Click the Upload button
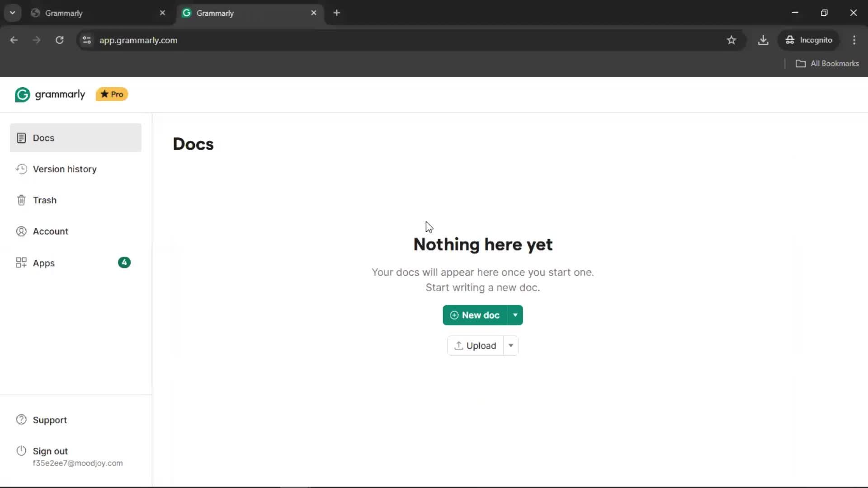 point(476,346)
